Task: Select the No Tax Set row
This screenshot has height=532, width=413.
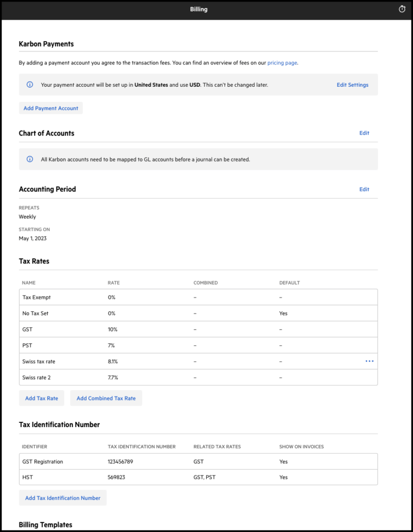Action: 198,313
